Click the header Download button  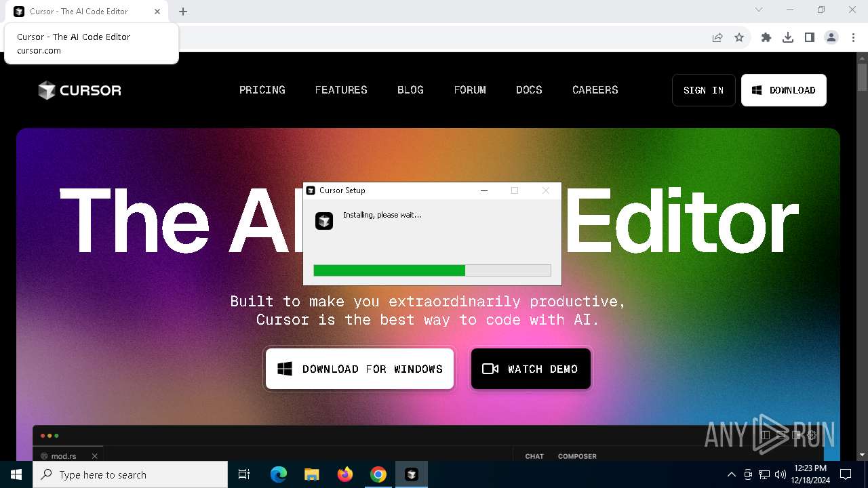784,90
